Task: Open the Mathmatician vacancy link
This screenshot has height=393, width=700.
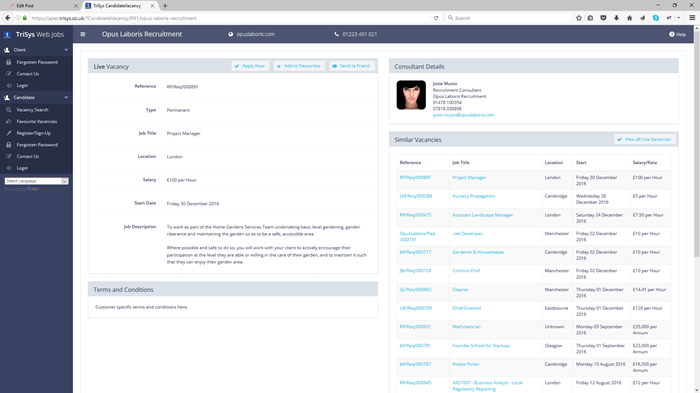Action: 466,327
